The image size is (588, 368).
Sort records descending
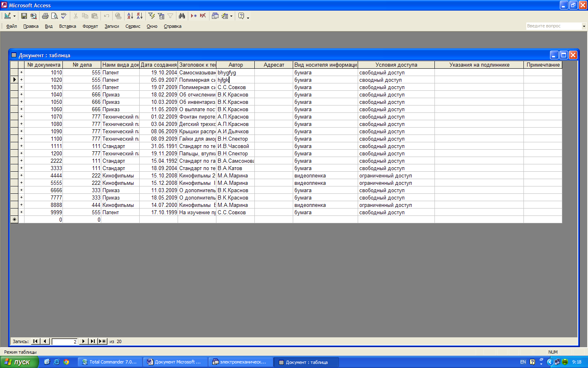coord(140,16)
